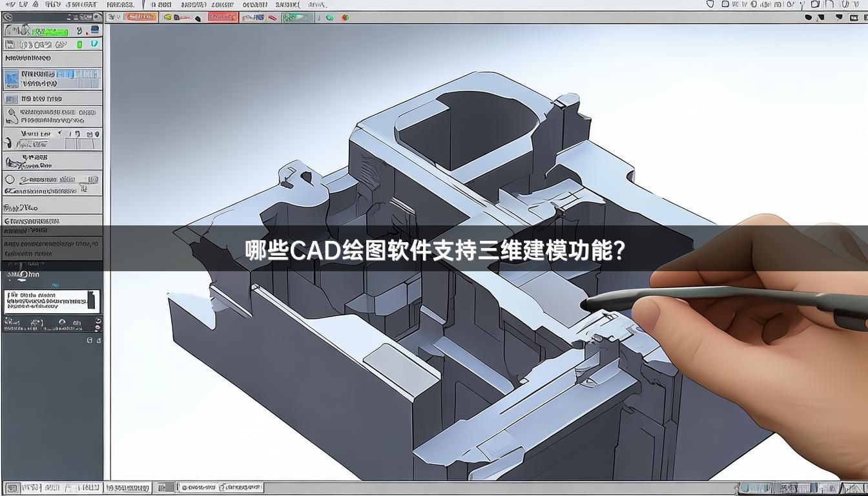Viewport: 868px width, 496px height.
Task: Click the circle radio icon in the sidebar
Action: (10, 180)
